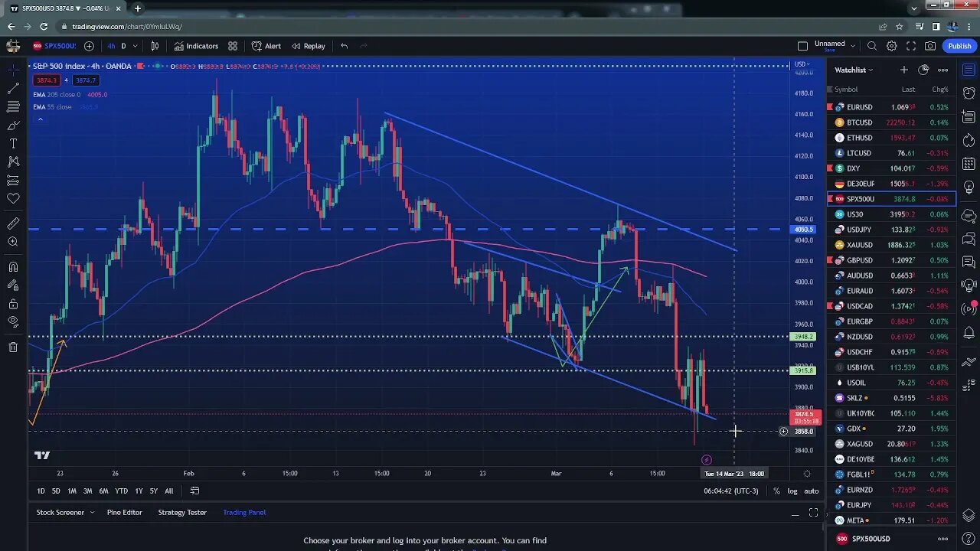Select the trend line drawing tool
Image resolution: width=980 pixels, height=551 pixels.
13,88
